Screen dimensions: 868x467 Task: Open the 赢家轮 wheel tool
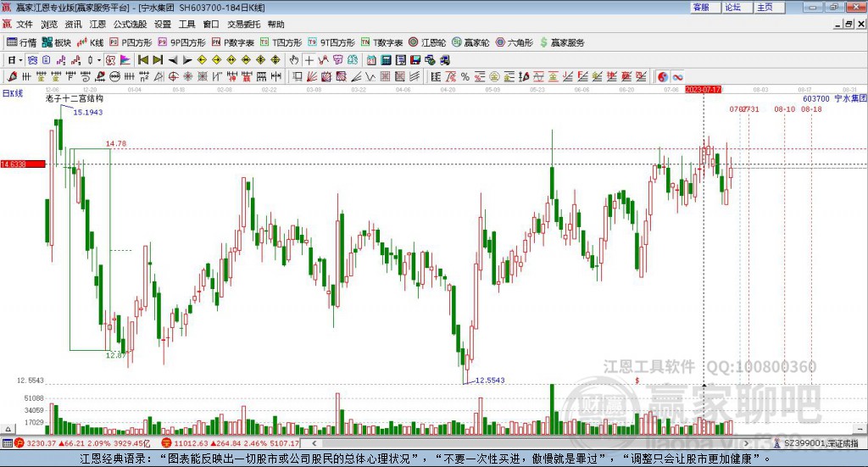470,42
